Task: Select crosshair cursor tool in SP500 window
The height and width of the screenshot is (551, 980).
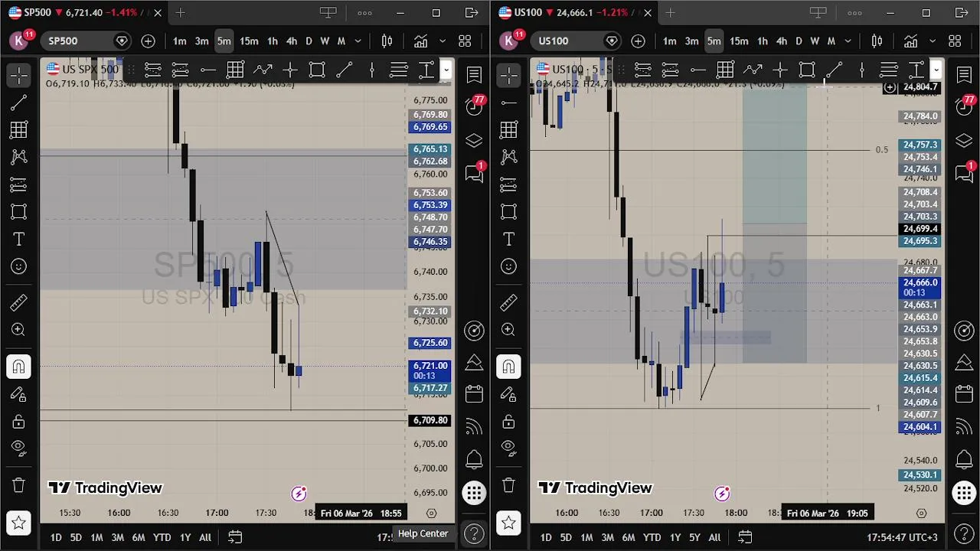Action: coord(18,75)
